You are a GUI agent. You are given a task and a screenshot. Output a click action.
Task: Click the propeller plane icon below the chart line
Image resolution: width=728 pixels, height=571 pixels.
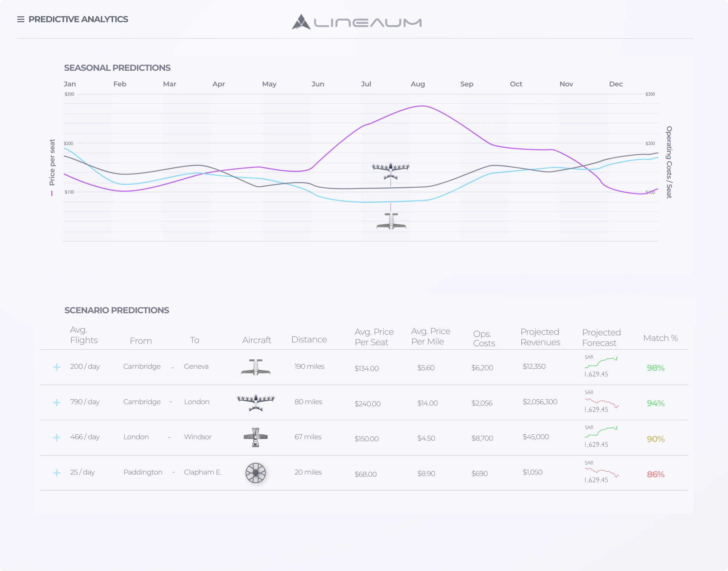pyautogui.click(x=391, y=221)
